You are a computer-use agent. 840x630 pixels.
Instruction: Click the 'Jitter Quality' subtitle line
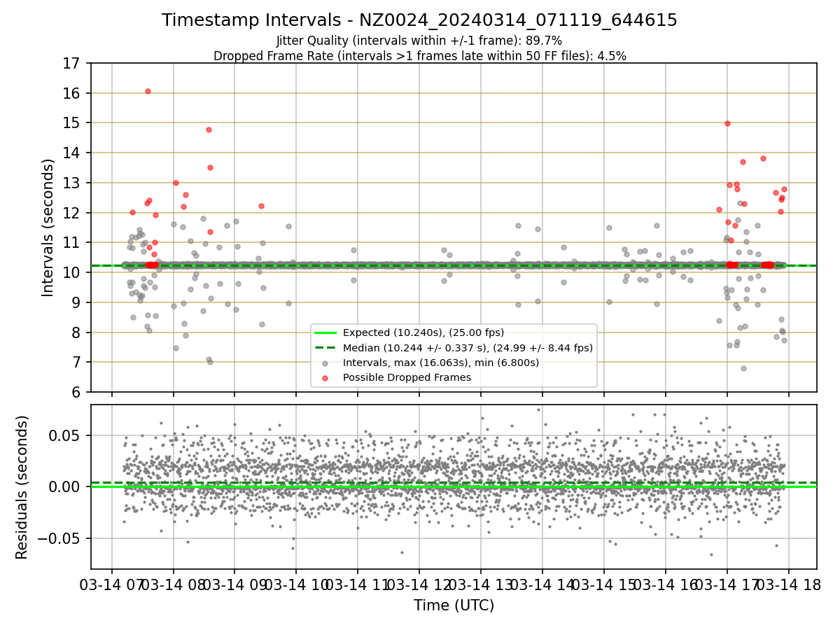tap(419, 41)
